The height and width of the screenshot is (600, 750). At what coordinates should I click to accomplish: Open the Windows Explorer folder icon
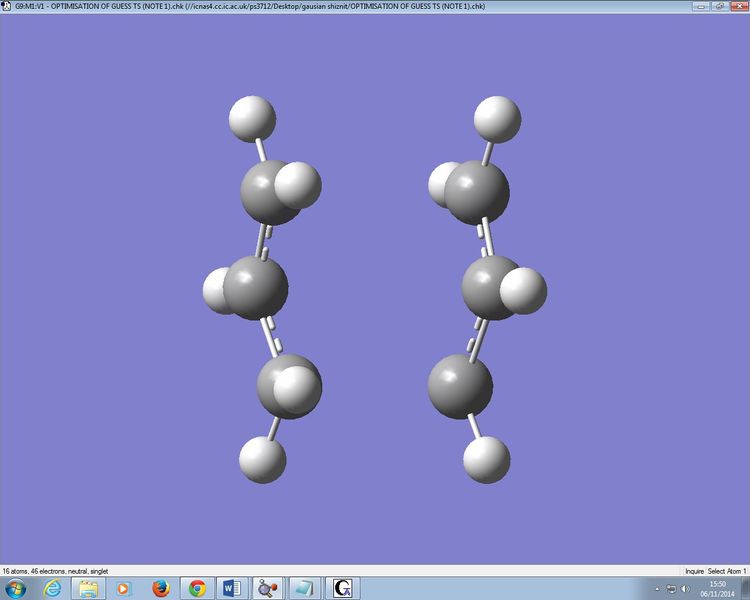pyautogui.click(x=88, y=589)
